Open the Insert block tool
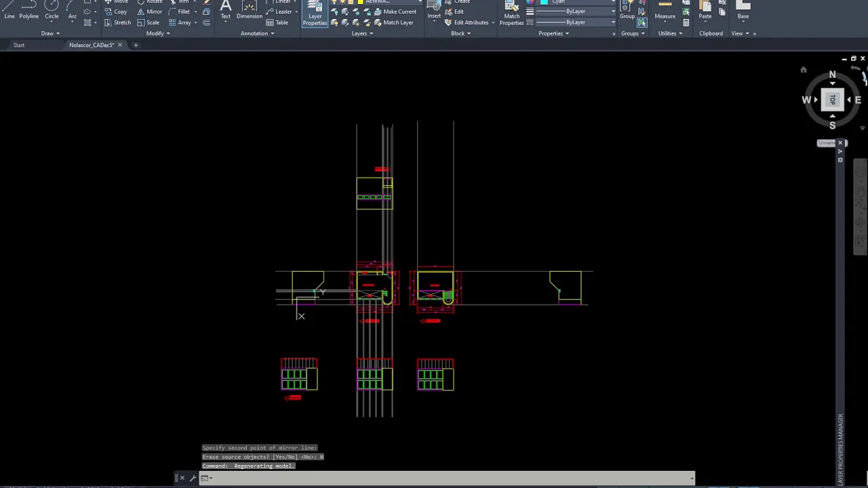This screenshot has height=488, width=868. (x=434, y=9)
